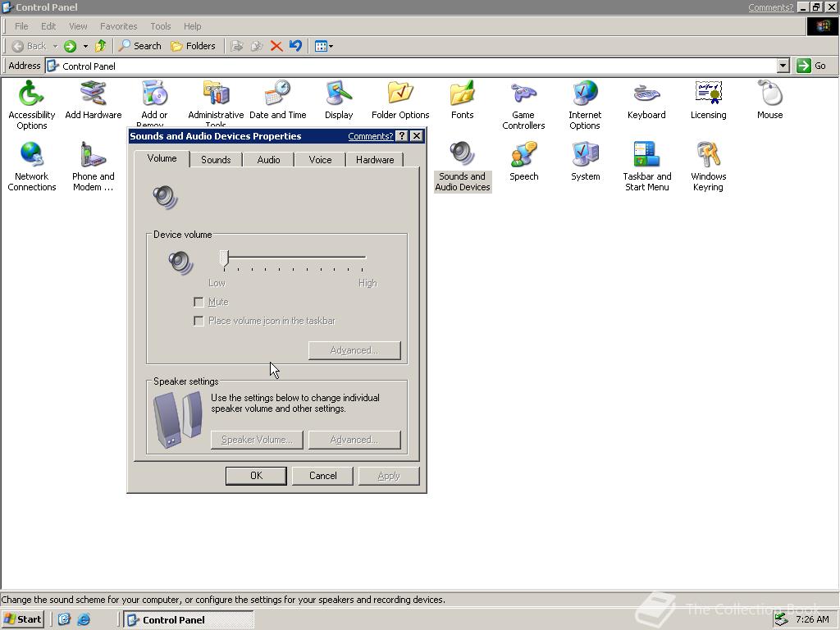Open Add Hardware applet

94,99
